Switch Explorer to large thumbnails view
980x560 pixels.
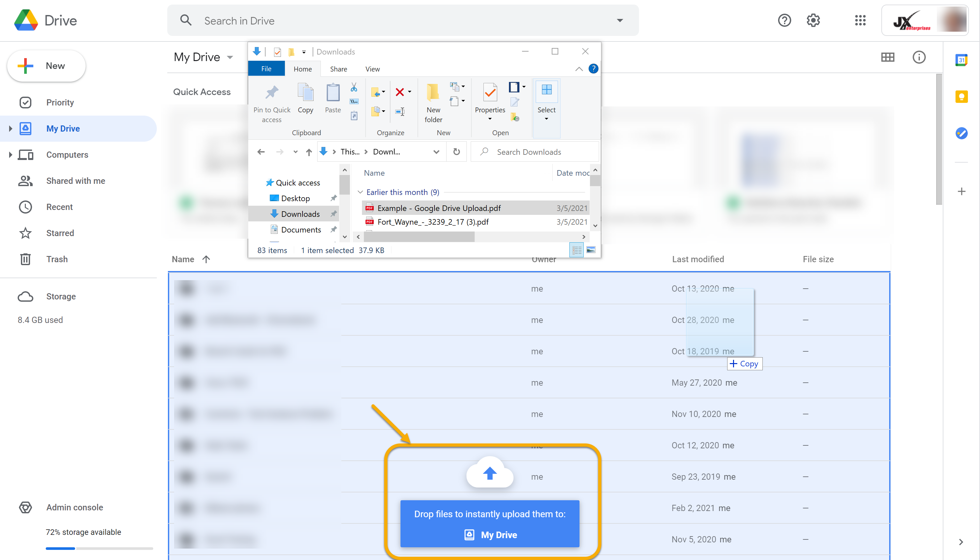tap(591, 250)
